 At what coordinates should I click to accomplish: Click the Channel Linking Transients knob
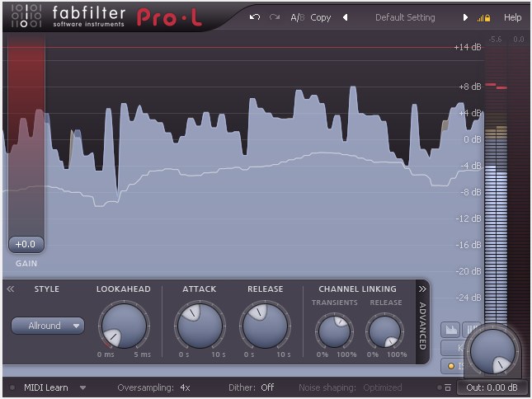coord(334,331)
